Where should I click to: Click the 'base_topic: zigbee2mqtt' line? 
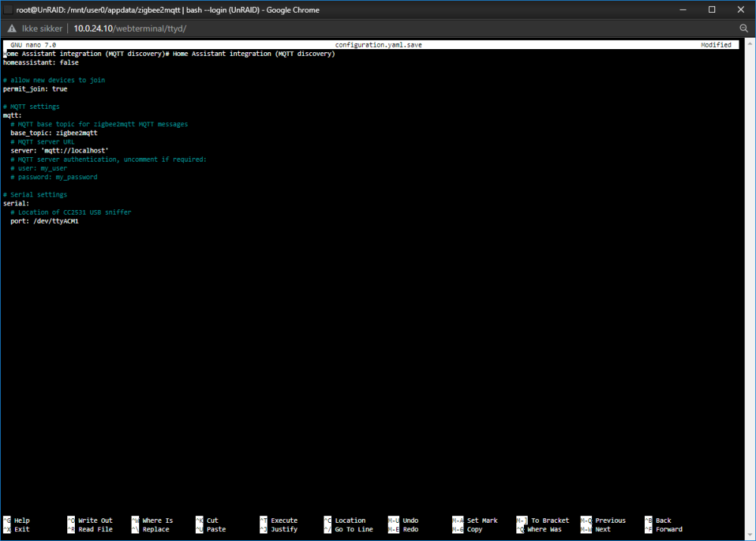click(54, 133)
